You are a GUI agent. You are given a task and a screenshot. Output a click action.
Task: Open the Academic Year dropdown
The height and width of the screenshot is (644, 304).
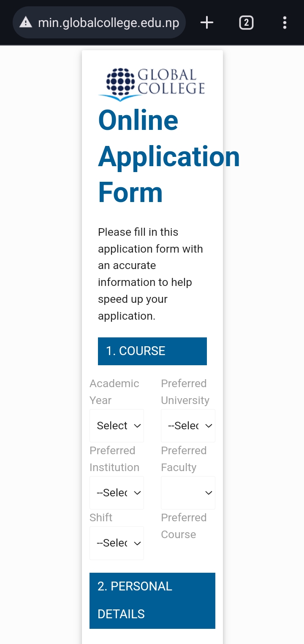pos(117,426)
